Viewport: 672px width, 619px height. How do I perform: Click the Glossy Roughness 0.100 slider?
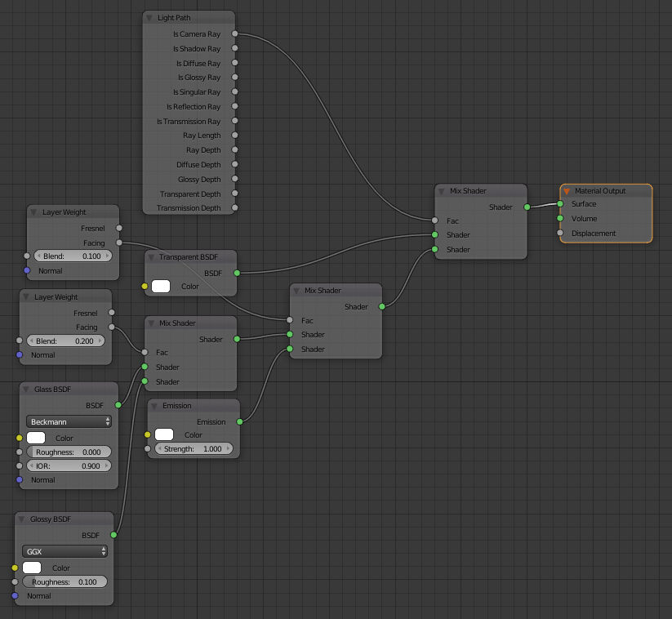(x=65, y=582)
